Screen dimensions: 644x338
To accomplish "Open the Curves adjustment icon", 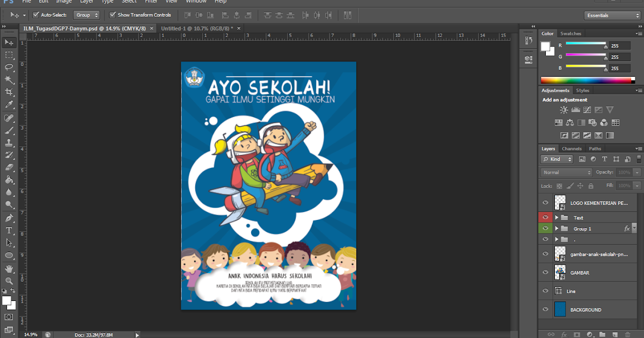I will (x=587, y=109).
